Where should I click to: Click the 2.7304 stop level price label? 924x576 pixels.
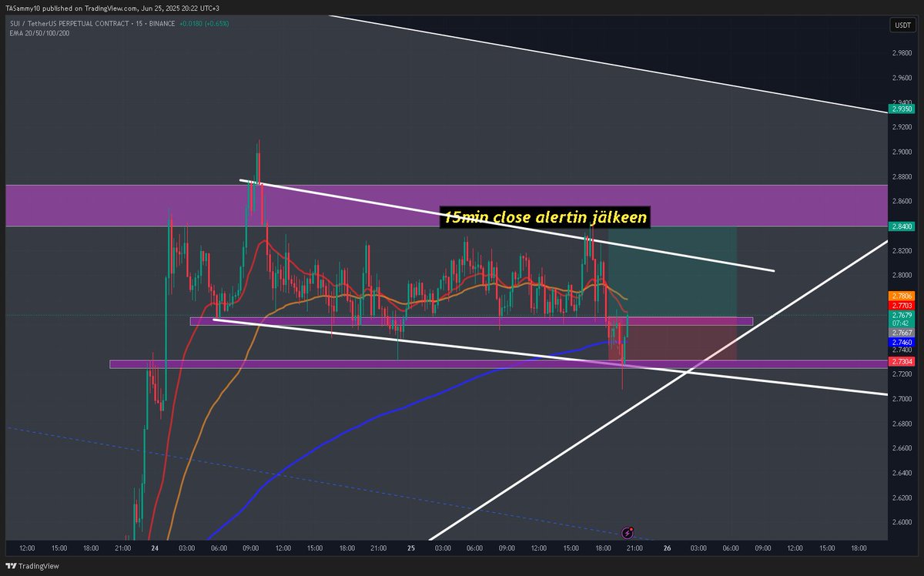pos(902,361)
